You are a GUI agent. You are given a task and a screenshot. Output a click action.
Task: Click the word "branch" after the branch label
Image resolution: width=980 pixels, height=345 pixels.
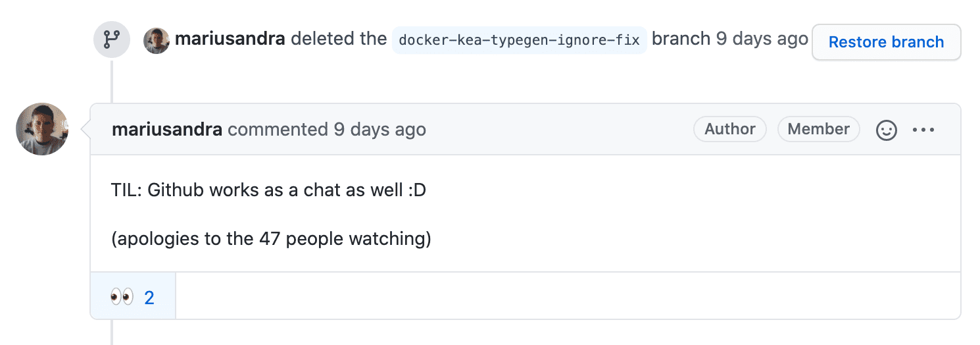pos(681,39)
